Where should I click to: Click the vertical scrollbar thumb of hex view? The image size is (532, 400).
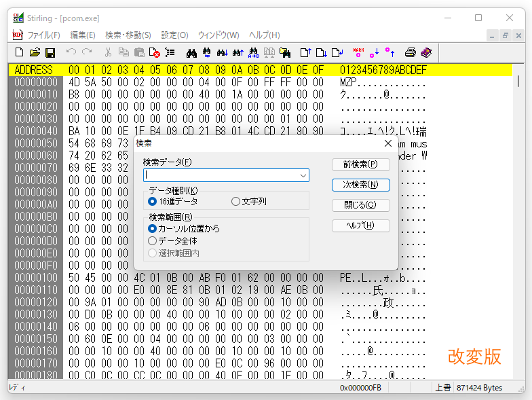coord(518,81)
